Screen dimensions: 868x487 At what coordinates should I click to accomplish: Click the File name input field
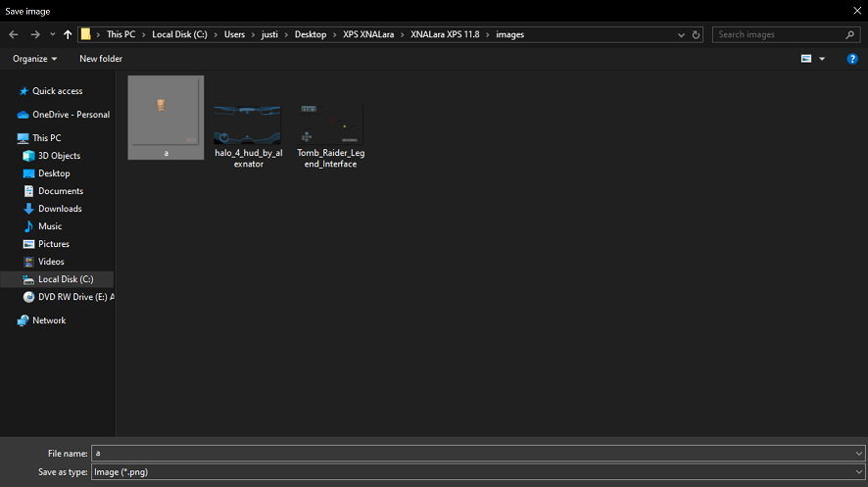click(471, 454)
